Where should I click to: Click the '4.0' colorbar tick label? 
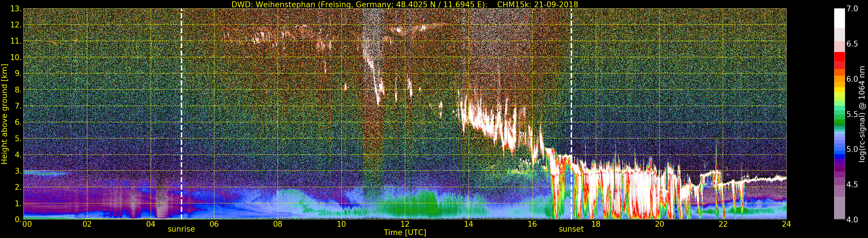pos(852,220)
